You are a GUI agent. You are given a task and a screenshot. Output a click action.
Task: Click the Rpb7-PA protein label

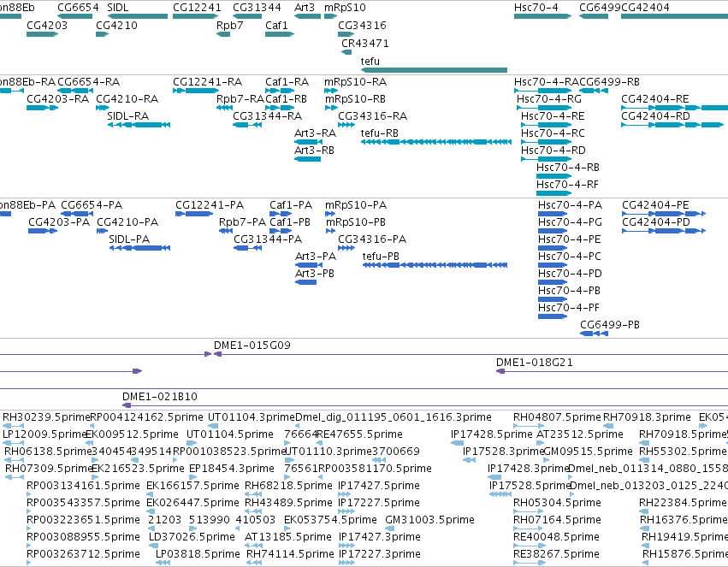click(242, 222)
